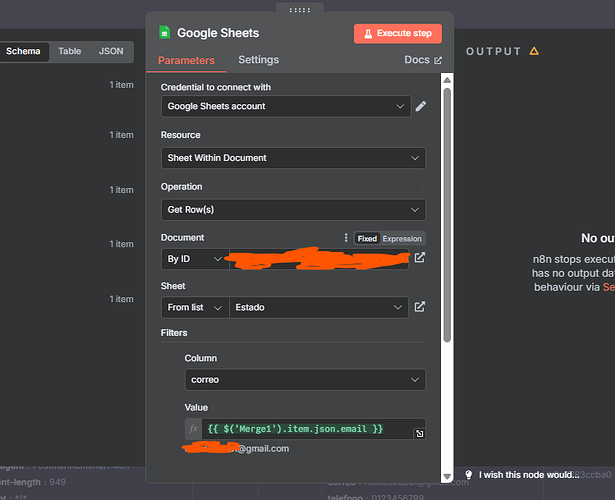Open document in new tab icon
The width and height of the screenshot is (615, 500).
420,258
